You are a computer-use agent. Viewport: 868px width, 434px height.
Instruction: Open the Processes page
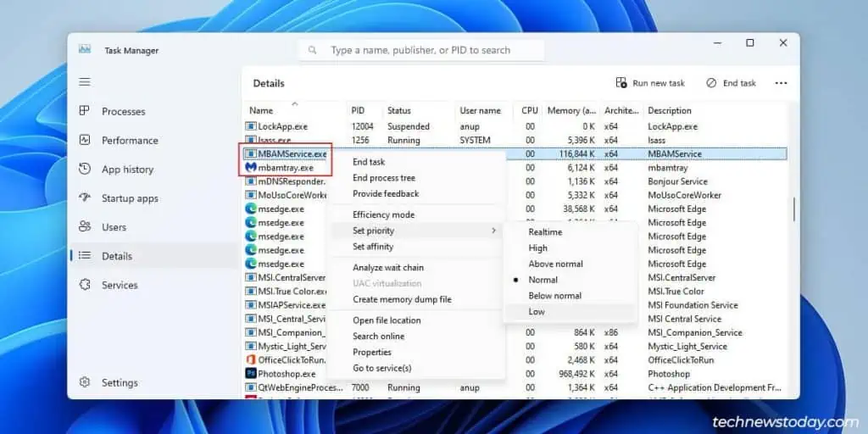(x=153, y=111)
